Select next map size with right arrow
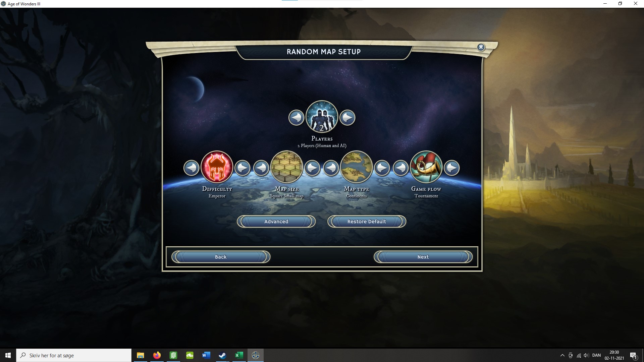 tap(312, 168)
